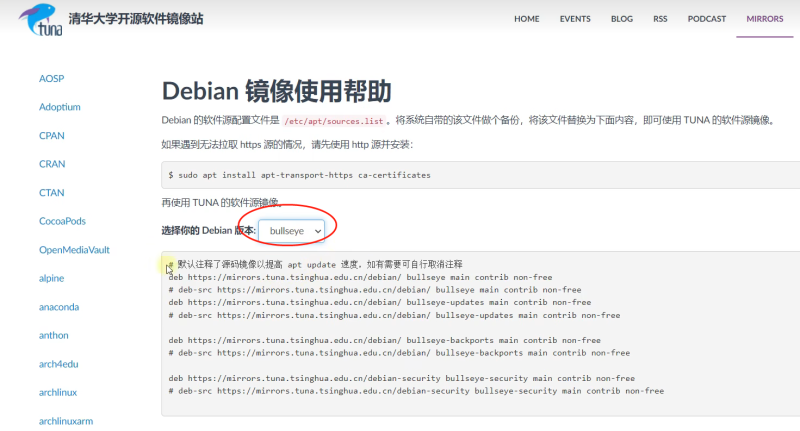800x431 pixels.
Task: Click the '# deb-src … bullseye-updates' line
Action: click(394, 315)
